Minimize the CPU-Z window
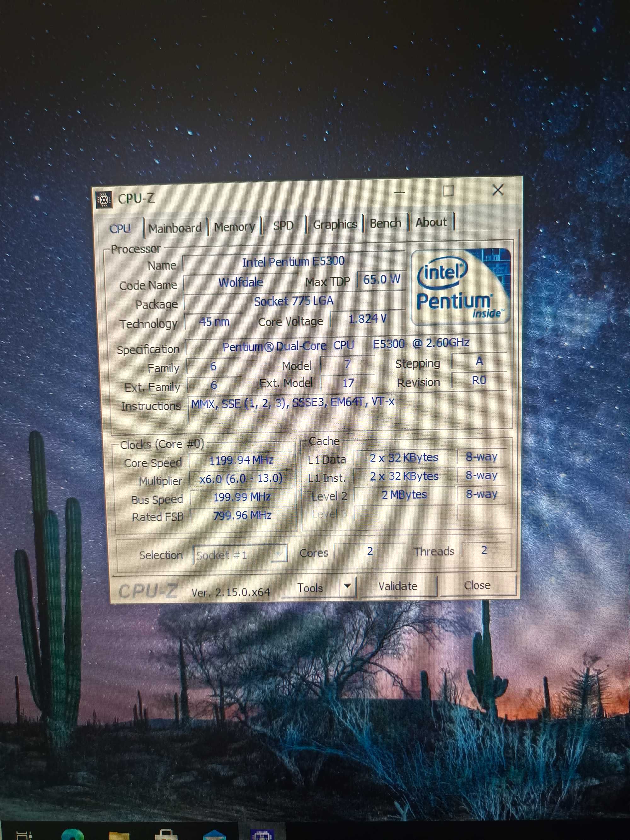The width and height of the screenshot is (630, 840). [x=399, y=192]
